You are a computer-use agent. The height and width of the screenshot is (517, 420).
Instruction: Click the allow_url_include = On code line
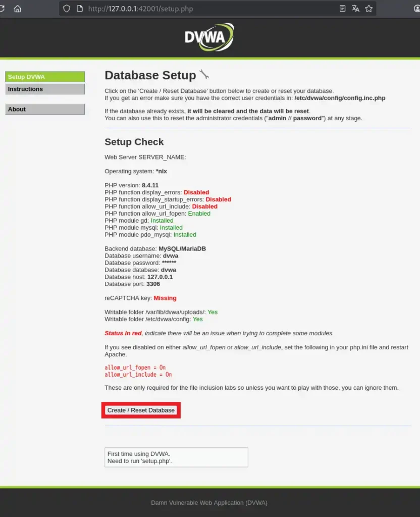[x=138, y=375]
